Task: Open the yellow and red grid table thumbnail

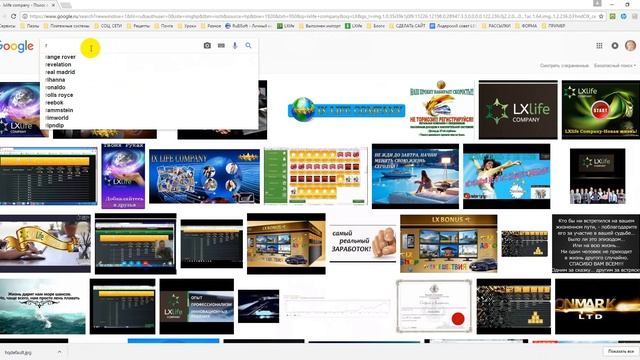Action: pos(316,176)
